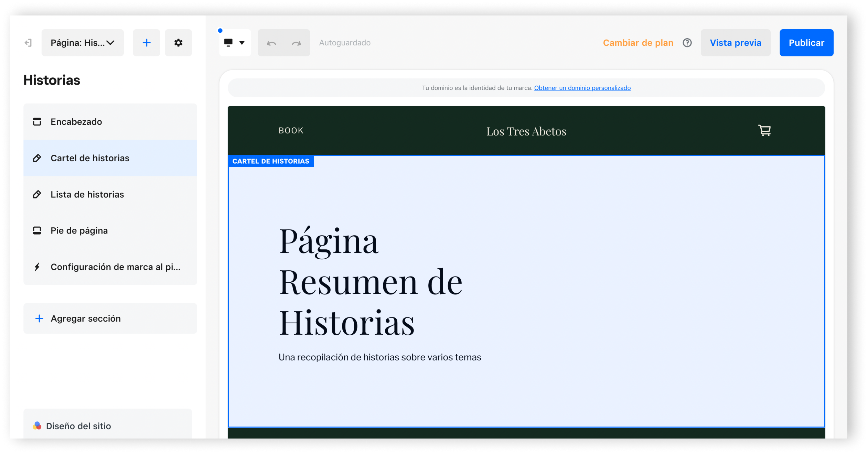Screen dimensions: 868x454
Task: Open Diseño del sitio panel
Action: 107,424
